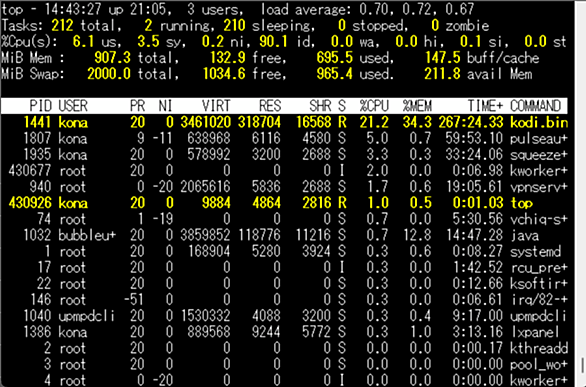
Task: Click the COMMAND column header
Action: (x=536, y=106)
